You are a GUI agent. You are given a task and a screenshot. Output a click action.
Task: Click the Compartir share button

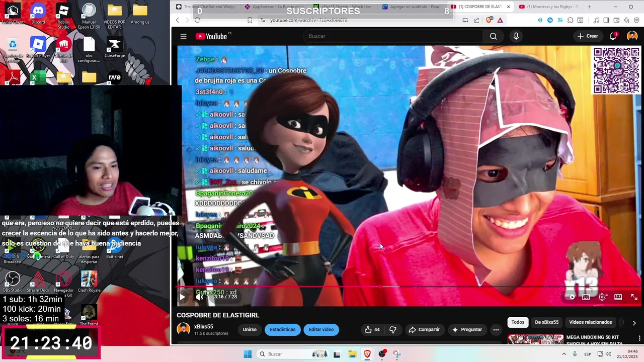point(424,330)
